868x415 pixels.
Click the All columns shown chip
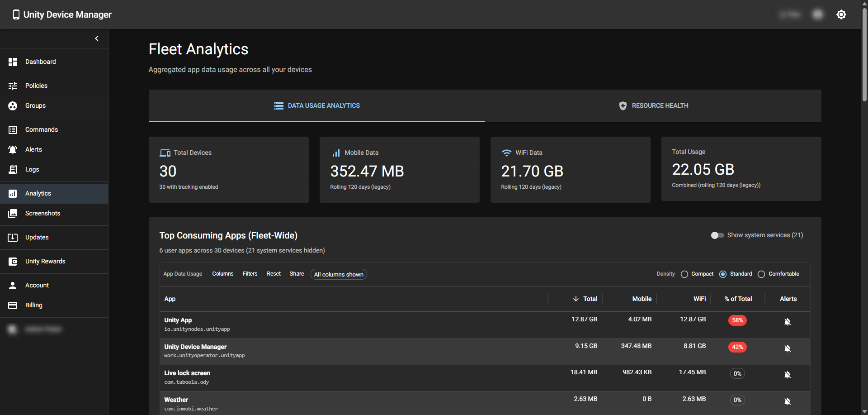pos(339,274)
